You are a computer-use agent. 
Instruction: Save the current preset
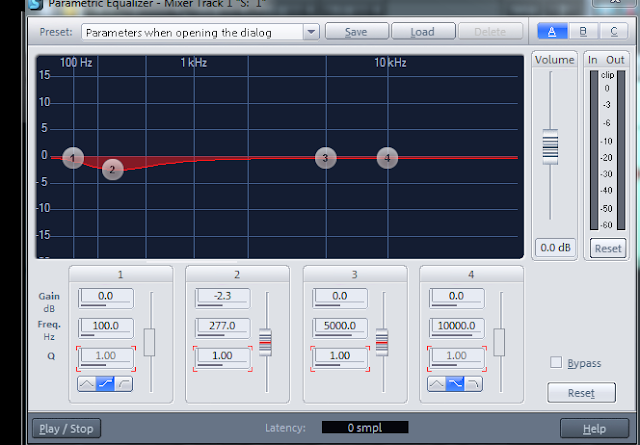pyautogui.click(x=356, y=31)
